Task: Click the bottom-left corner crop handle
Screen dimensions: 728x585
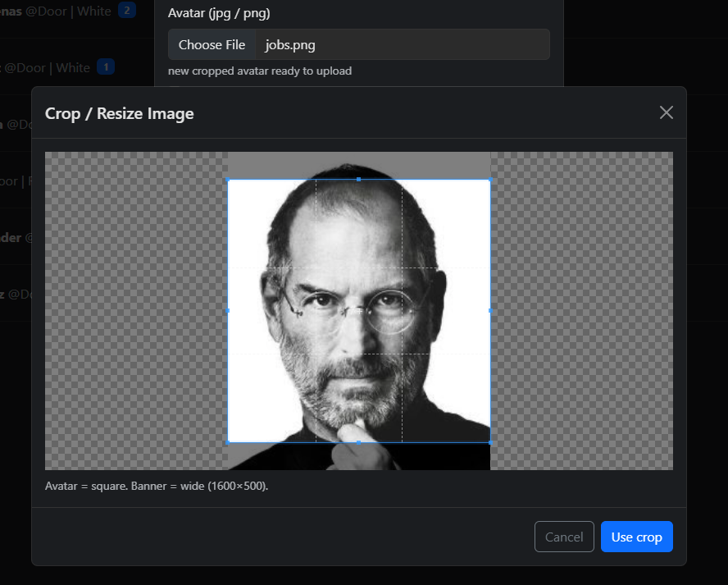Action: pos(228,442)
